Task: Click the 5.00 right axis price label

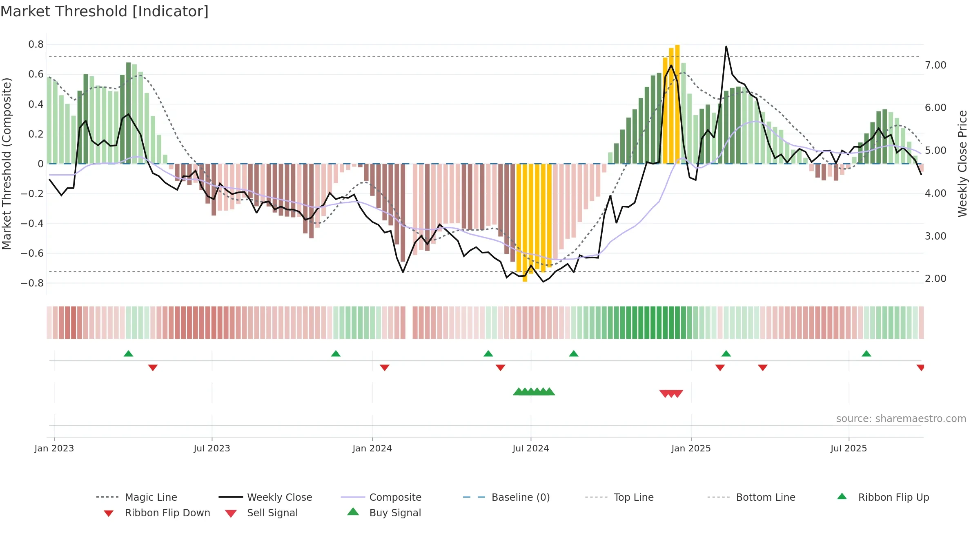Action: point(935,151)
